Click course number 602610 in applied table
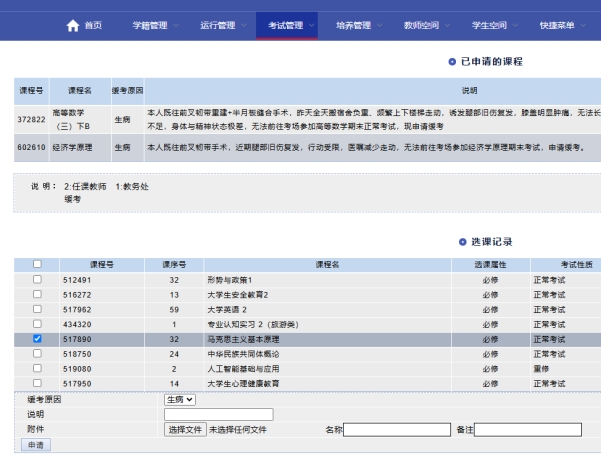601x458 pixels. coord(31,148)
